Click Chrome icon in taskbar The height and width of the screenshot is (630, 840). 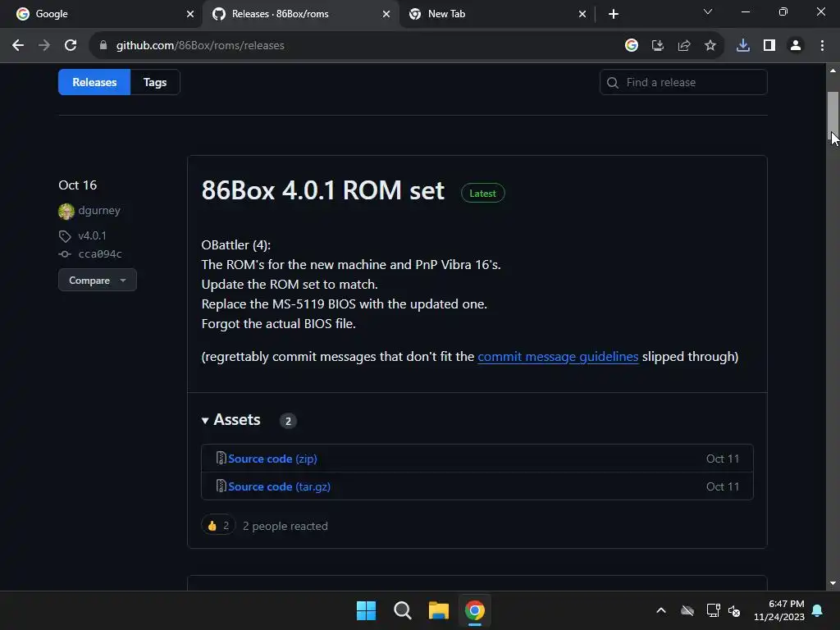[475, 610]
